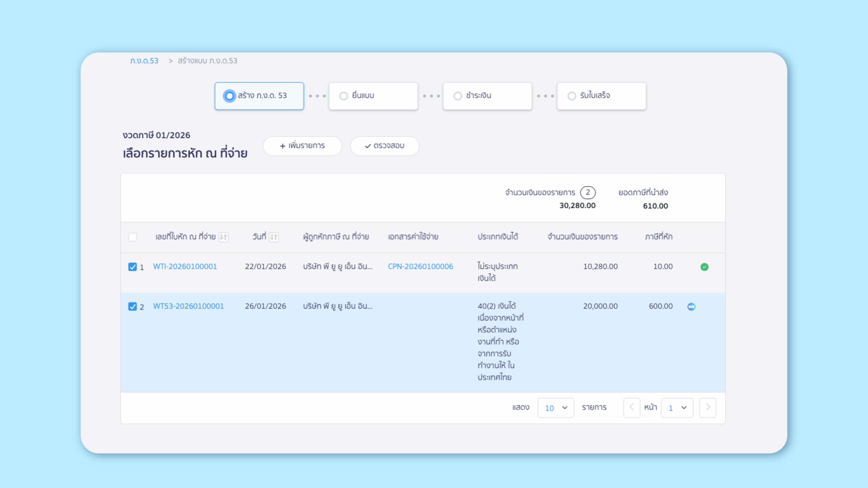Sort by date column icon
This screenshot has height=488, width=868.
tap(274, 237)
